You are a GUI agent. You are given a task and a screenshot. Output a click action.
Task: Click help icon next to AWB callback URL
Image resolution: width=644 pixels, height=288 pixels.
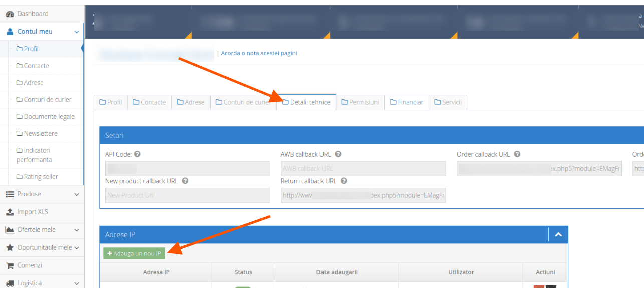click(x=338, y=154)
